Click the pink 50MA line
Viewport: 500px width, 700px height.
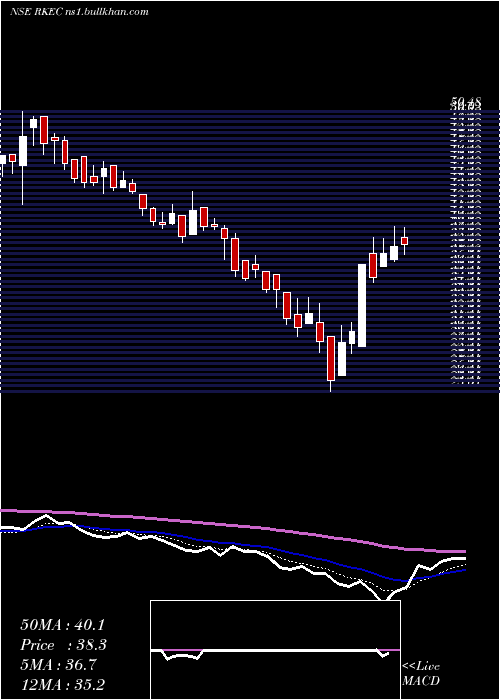(x=232, y=527)
